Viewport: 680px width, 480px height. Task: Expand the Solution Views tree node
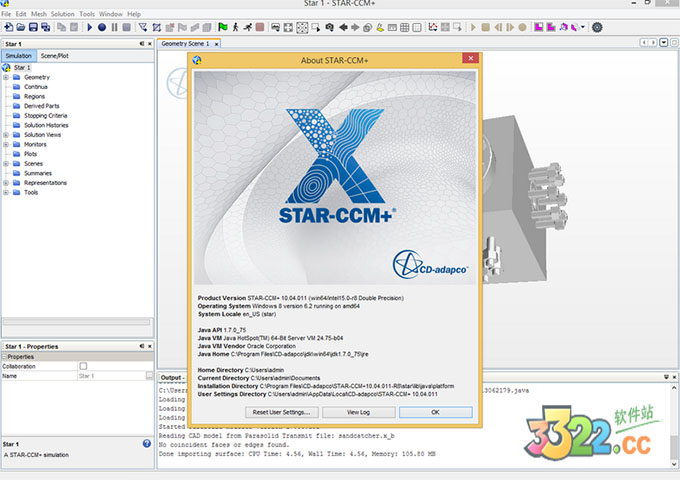coord(6,134)
